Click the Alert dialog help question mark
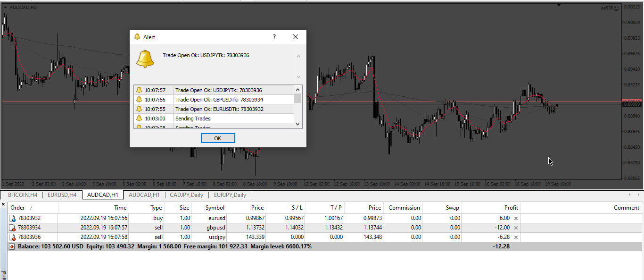This screenshot has width=644, height=280. click(x=274, y=37)
